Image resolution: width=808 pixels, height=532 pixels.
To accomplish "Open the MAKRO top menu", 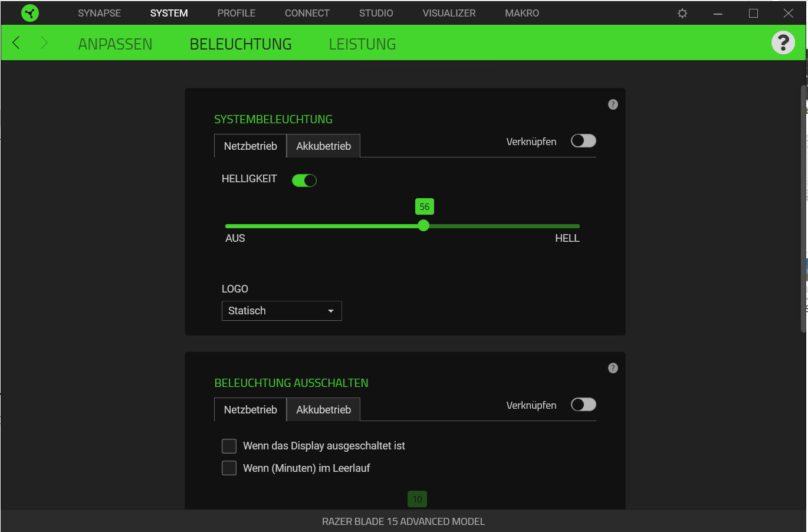I will tap(522, 13).
